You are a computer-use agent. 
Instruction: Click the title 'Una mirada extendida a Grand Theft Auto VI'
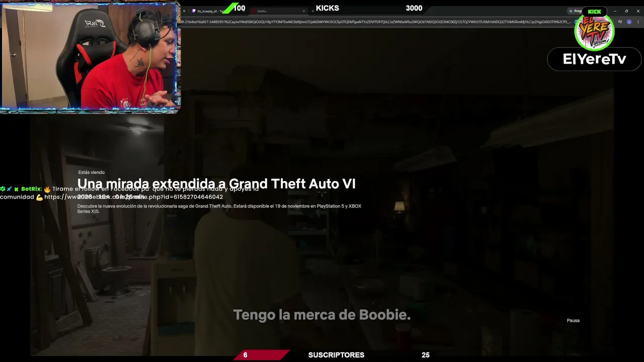(x=216, y=184)
